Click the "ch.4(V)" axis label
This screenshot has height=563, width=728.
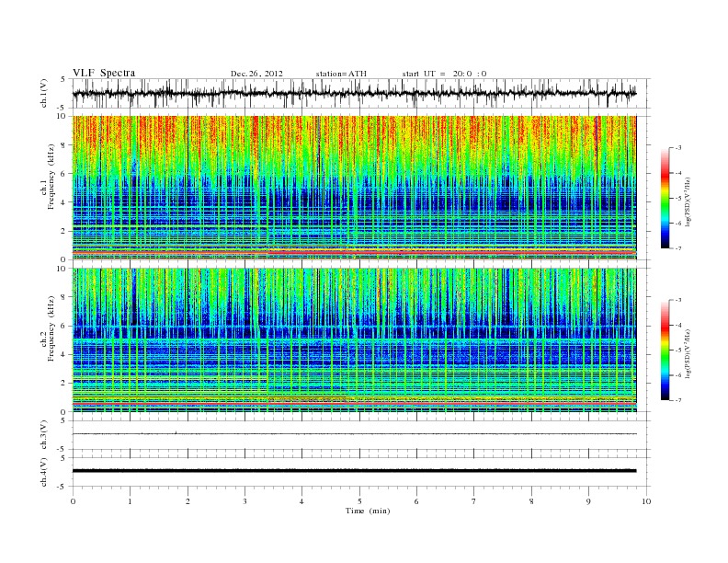(44, 472)
